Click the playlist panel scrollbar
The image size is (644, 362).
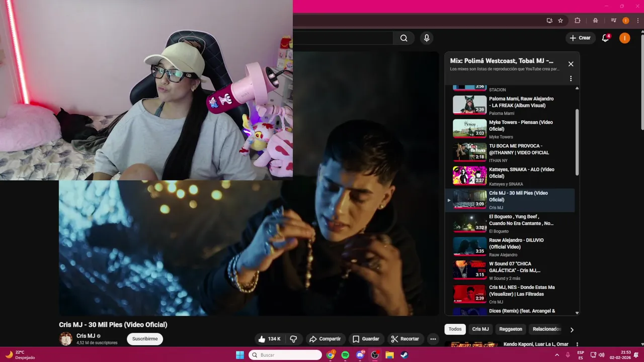point(577,142)
